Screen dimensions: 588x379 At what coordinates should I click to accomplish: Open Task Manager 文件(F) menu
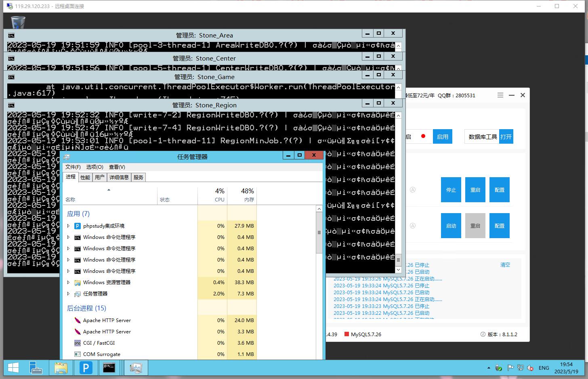point(73,167)
